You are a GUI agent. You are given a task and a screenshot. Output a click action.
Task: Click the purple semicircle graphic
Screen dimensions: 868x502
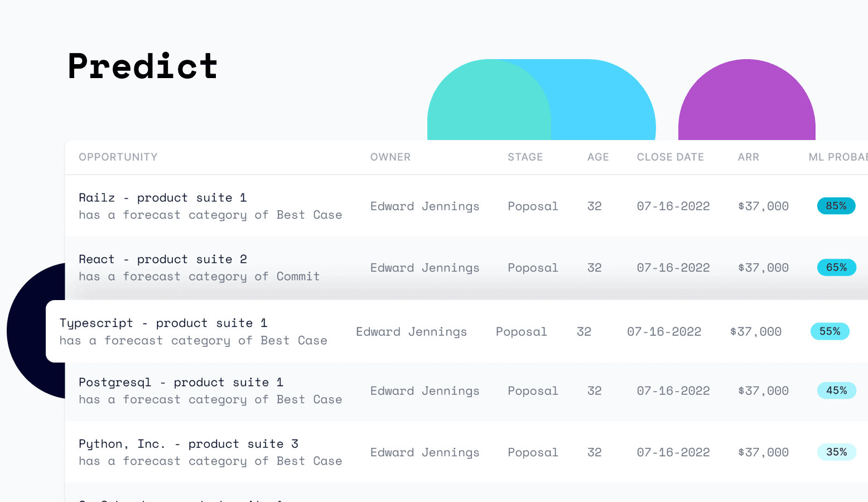pos(747,99)
